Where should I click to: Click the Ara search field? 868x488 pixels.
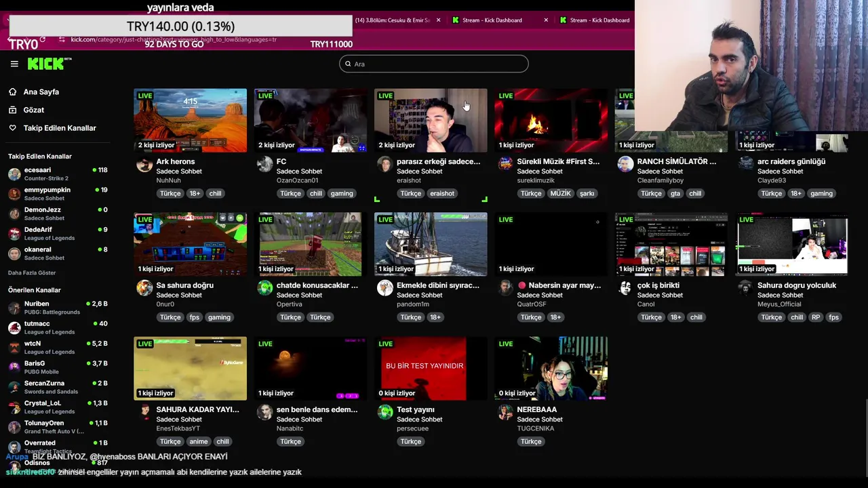(x=434, y=64)
